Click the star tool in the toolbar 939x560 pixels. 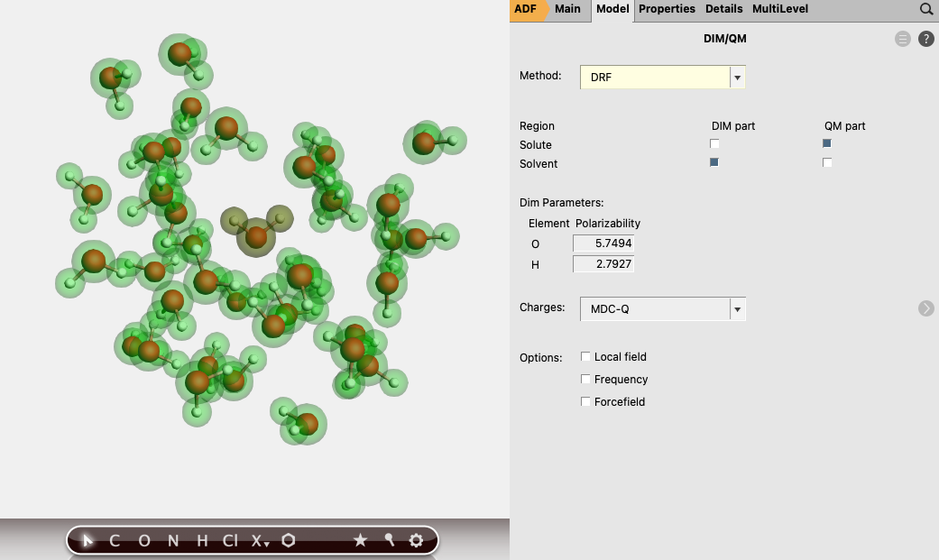361,540
